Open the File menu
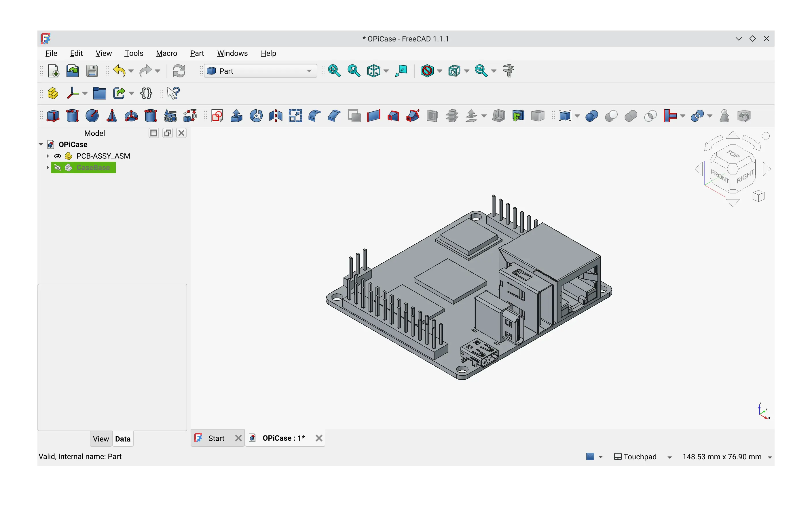 point(51,53)
